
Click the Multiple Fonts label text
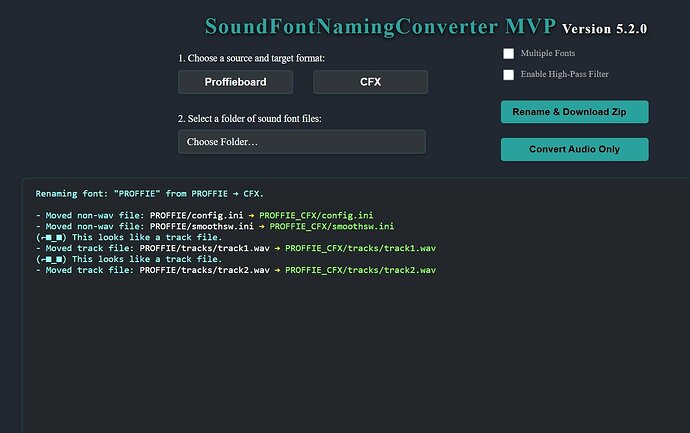[548, 53]
